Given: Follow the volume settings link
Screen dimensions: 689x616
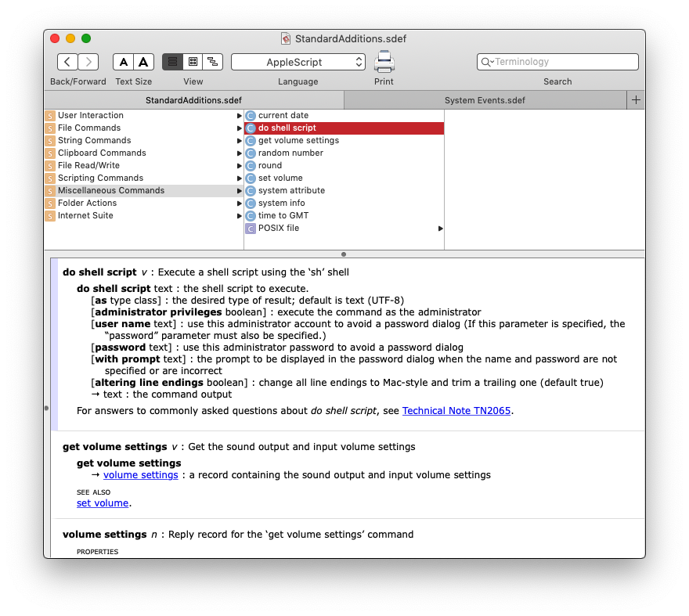Looking at the screenshot, I should (141, 475).
